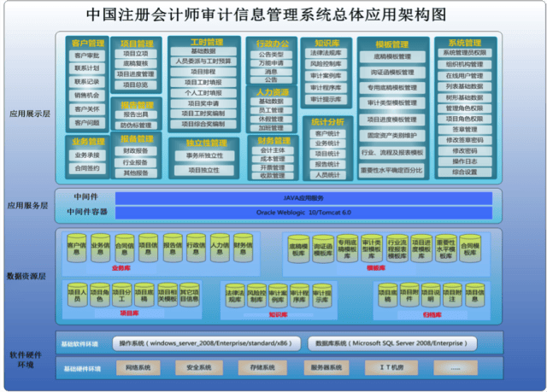
Task: Select 人员统计 under 统计分析
Action: pos(327,175)
